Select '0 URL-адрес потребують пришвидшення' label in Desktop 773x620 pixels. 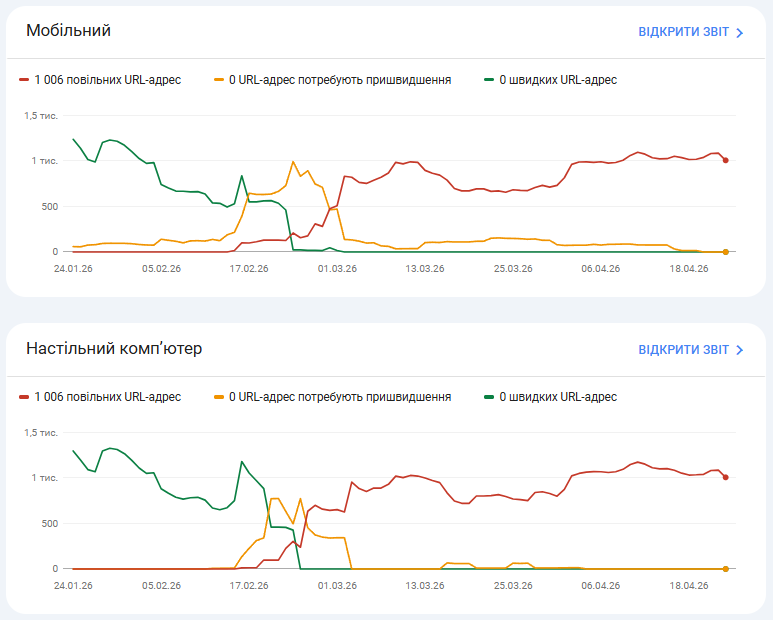tap(340, 397)
